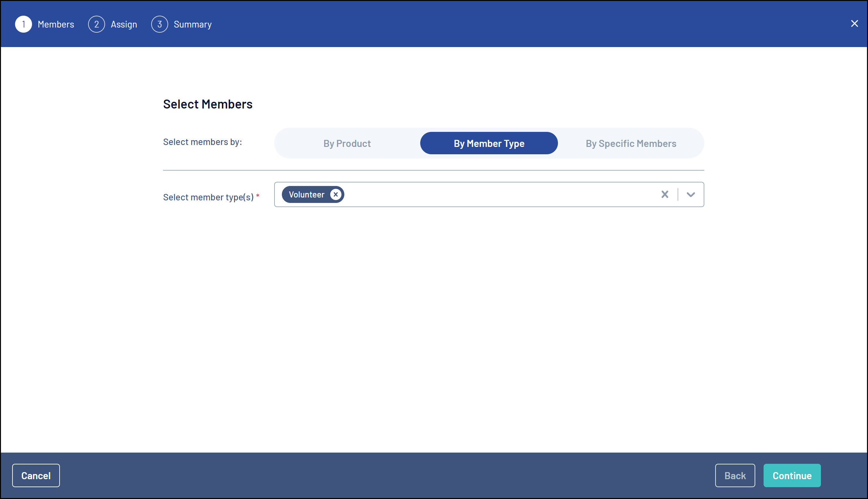
Task: Jump to the Assign step label
Action: point(124,24)
